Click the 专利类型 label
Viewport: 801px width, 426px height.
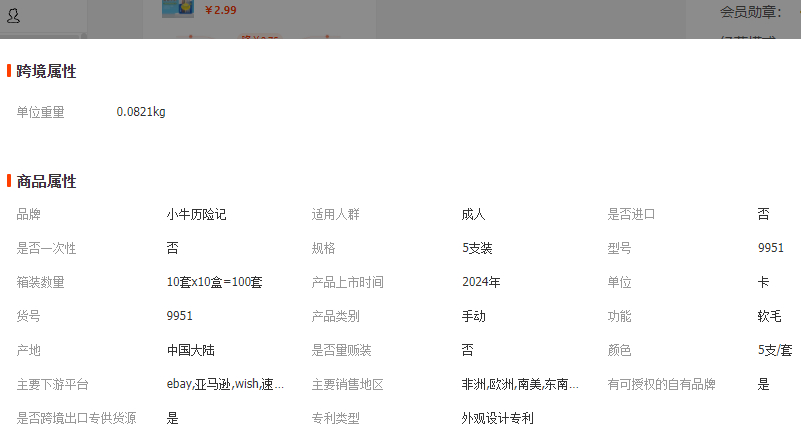coord(336,418)
